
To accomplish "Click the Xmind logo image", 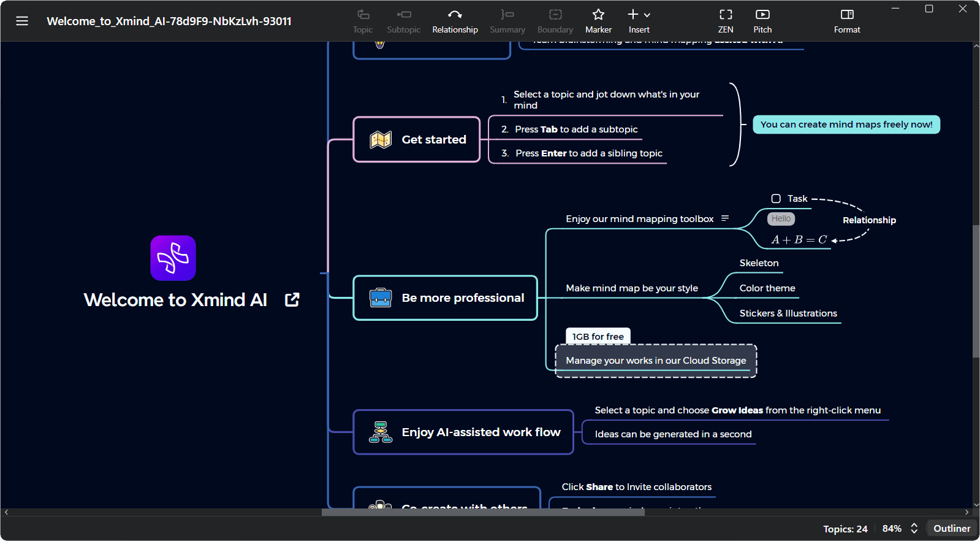I will (173, 258).
